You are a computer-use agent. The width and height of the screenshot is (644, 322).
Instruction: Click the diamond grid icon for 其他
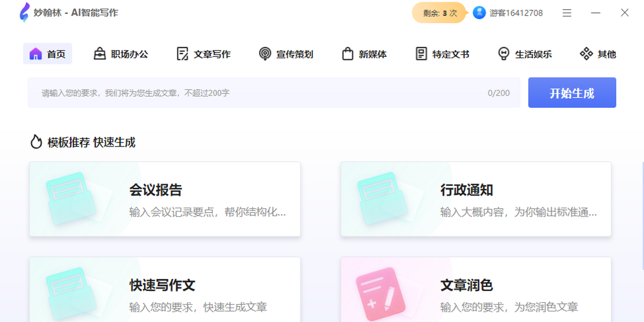click(586, 54)
